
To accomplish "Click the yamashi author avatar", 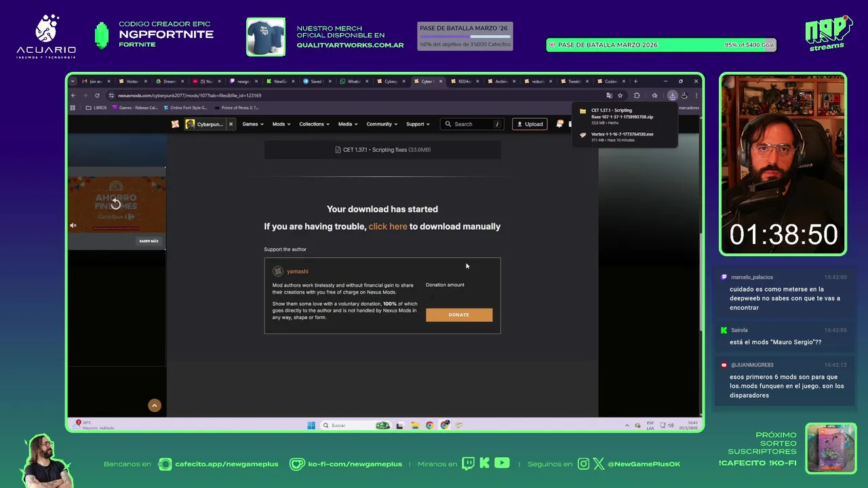I will 277,271.
